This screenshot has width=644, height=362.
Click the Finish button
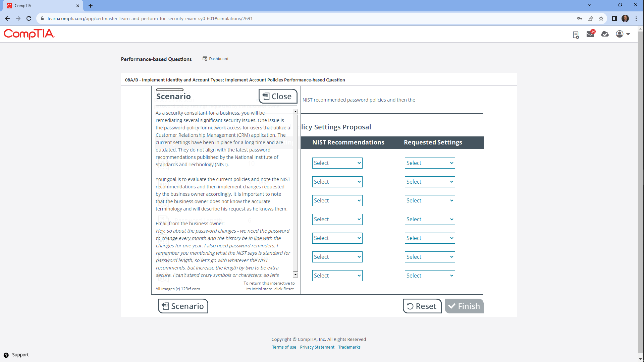464,306
